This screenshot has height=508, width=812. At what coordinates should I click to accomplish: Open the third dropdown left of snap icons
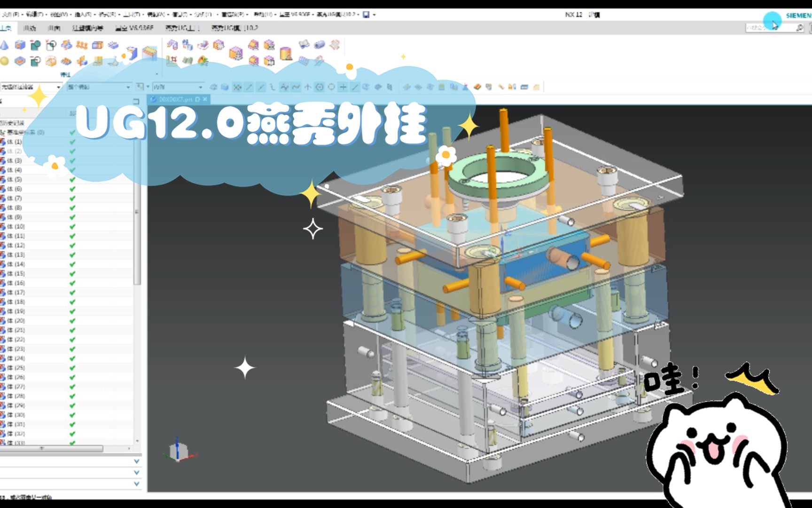(178, 87)
